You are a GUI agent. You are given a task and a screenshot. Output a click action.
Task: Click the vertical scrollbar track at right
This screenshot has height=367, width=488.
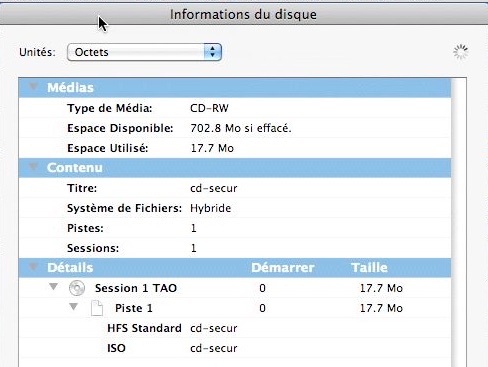[x=459, y=222]
